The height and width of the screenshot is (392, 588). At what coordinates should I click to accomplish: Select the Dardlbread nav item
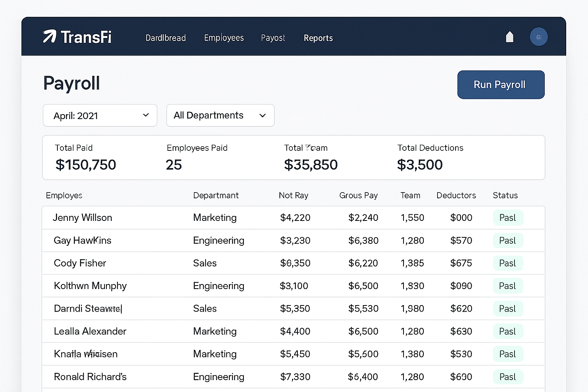pyautogui.click(x=165, y=38)
